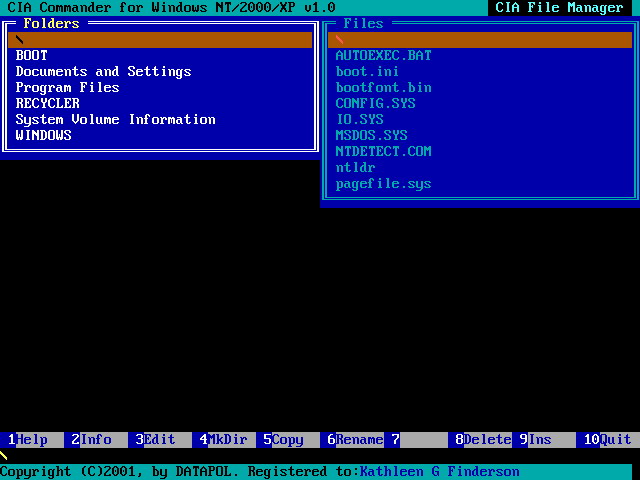The height and width of the screenshot is (480, 640).
Task: Select root backslash entry in Files panel
Action: (480, 40)
